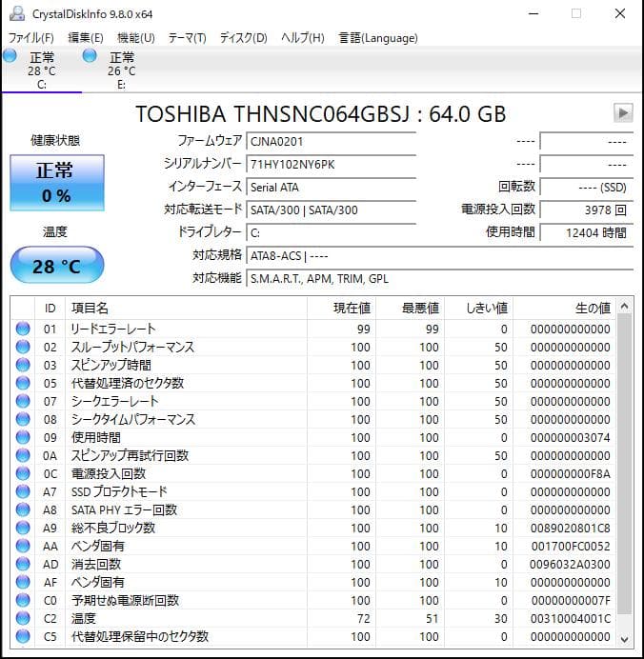Click raw value 00310004001C in 温度 row
Image resolution: width=644 pixels, height=659 pixels.
(x=570, y=618)
